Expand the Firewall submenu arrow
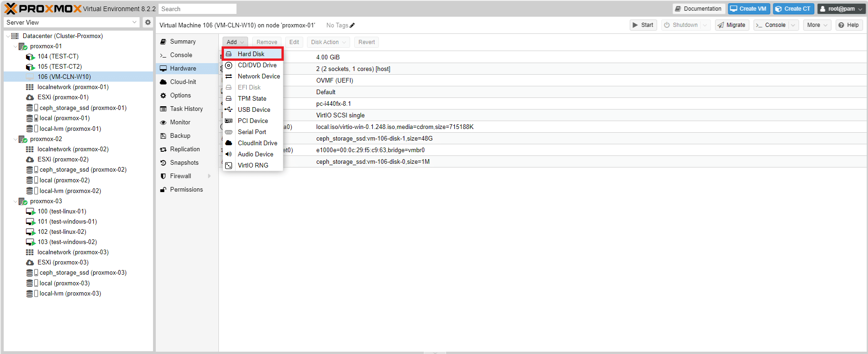 tap(210, 176)
